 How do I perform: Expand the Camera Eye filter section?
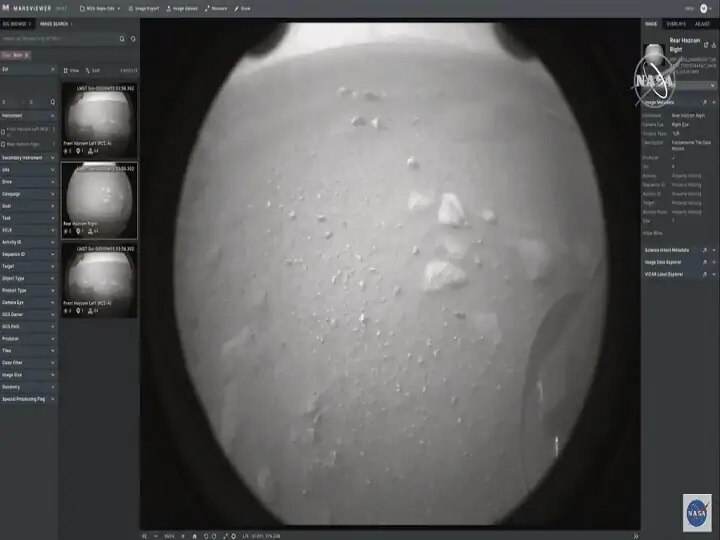click(53, 301)
